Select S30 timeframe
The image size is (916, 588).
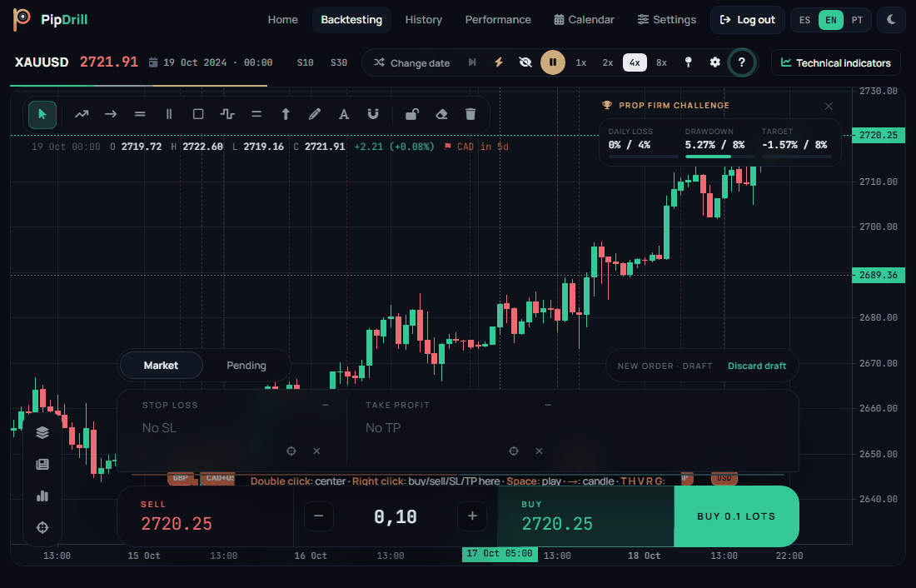(339, 62)
